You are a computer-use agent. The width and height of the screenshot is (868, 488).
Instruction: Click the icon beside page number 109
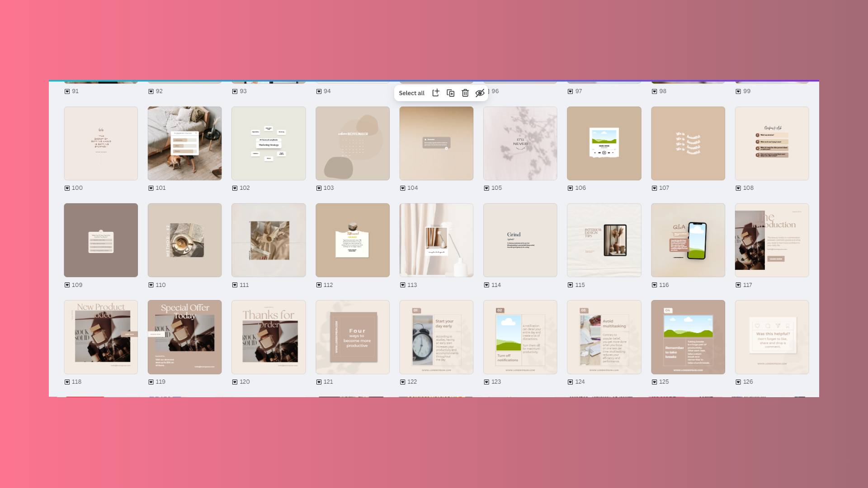click(67, 285)
